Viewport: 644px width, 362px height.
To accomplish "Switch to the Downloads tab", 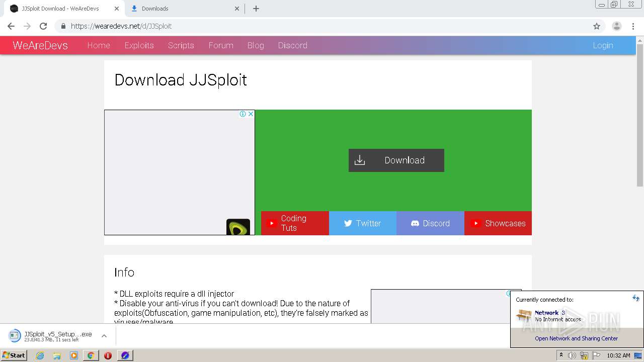I will pyautogui.click(x=184, y=9).
